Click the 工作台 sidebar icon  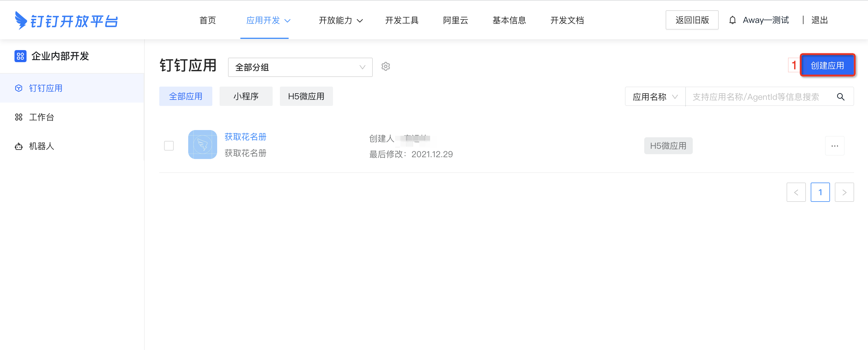click(19, 117)
